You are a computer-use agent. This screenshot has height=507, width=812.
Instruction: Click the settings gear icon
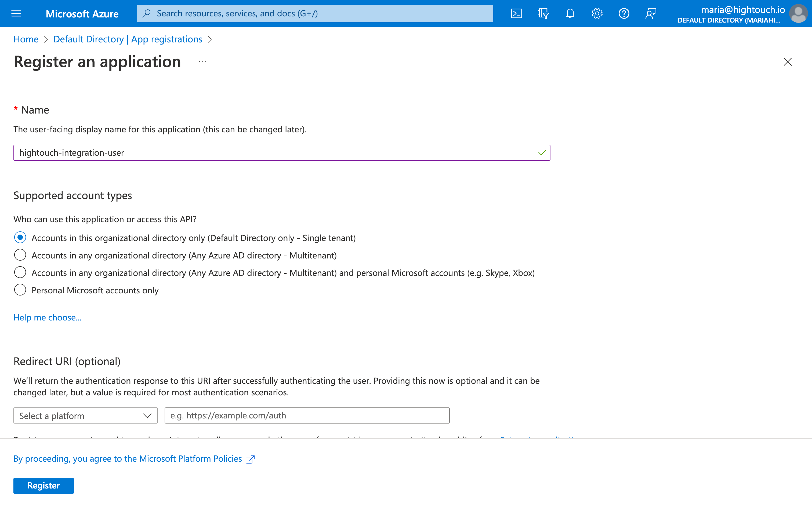pyautogui.click(x=596, y=13)
